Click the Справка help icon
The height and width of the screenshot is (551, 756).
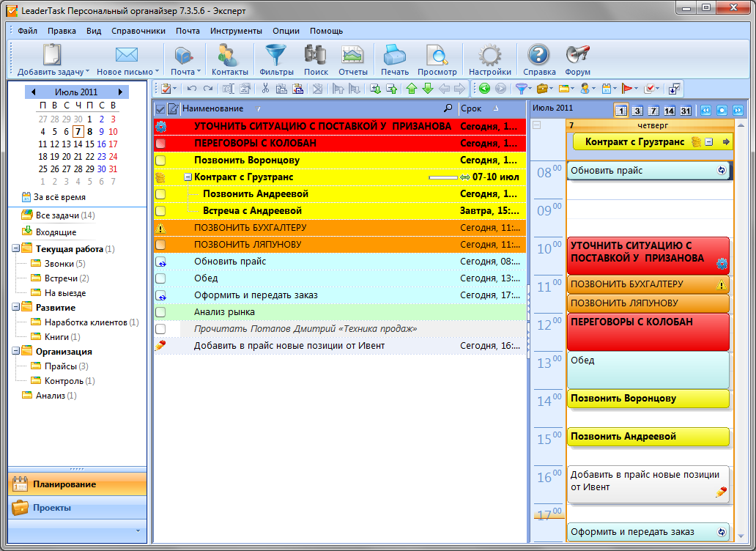tap(538, 54)
